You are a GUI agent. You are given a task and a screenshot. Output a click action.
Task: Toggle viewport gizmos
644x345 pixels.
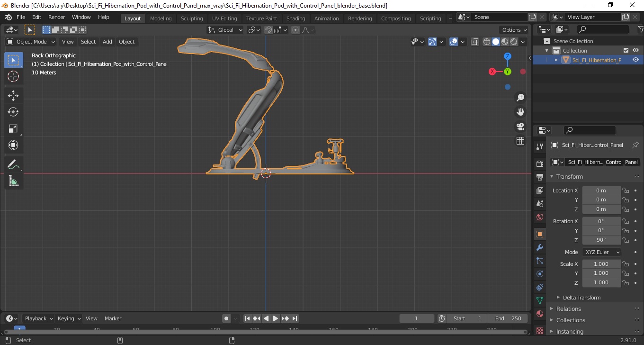[x=432, y=42]
